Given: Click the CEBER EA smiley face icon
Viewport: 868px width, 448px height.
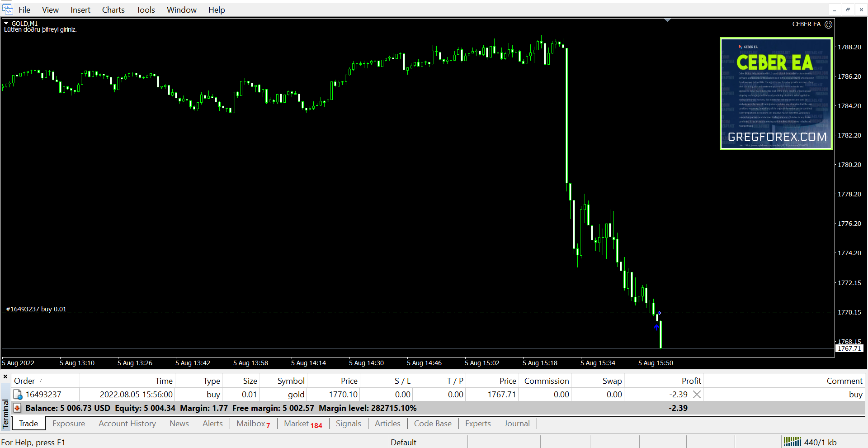Looking at the screenshot, I should click(x=828, y=24).
